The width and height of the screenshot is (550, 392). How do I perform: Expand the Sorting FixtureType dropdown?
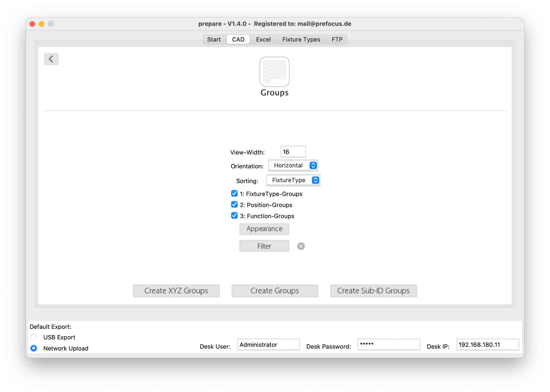(293, 180)
